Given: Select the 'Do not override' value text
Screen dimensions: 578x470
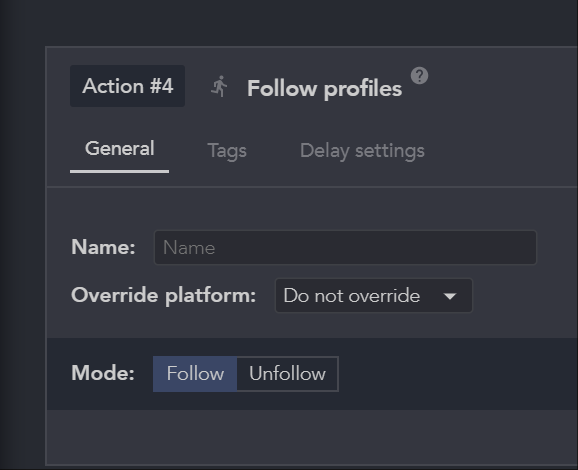Looking at the screenshot, I should pyautogui.click(x=352, y=296).
